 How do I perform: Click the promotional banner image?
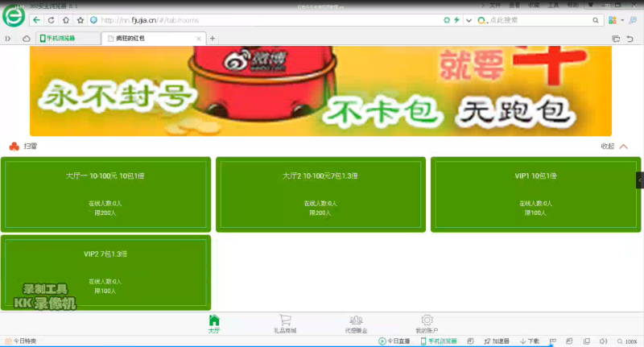click(x=320, y=91)
